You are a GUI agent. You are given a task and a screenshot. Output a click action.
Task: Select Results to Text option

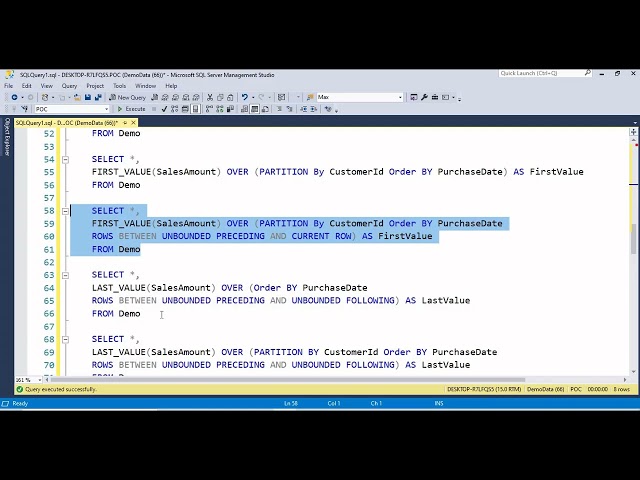pos(244,109)
